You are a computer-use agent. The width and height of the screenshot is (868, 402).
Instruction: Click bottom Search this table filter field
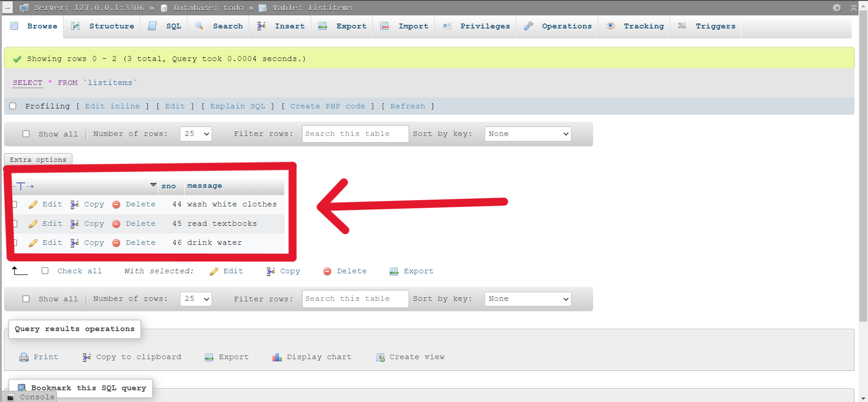(355, 299)
